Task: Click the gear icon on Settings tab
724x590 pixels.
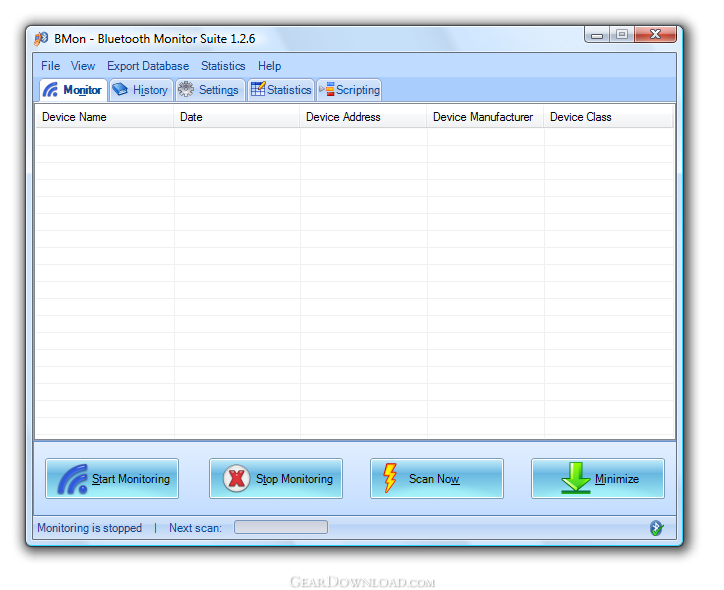Action: point(186,89)
